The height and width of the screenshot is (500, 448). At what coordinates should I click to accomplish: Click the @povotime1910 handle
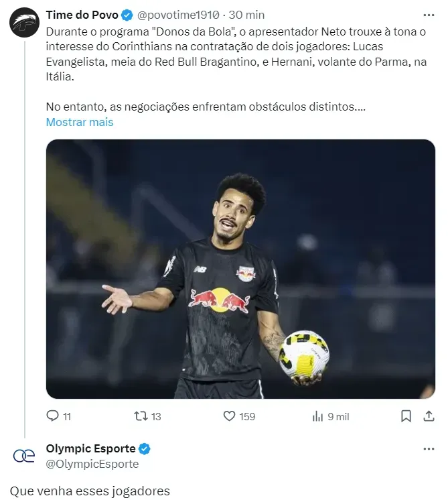[x=177, y=15]
